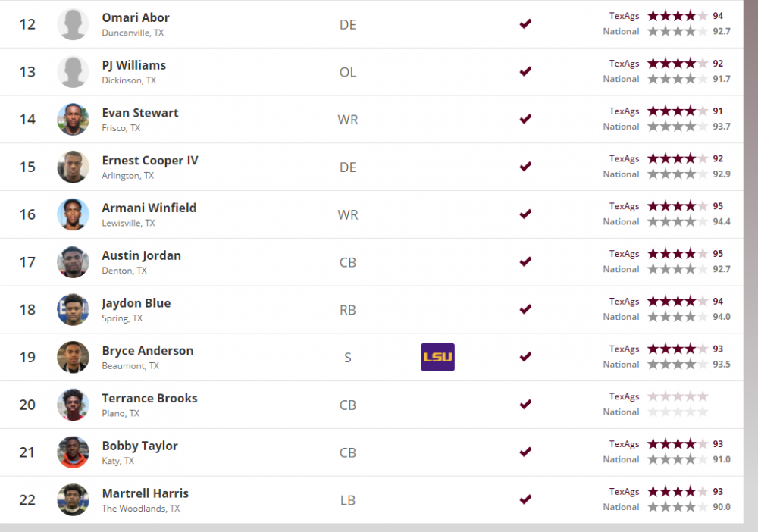Screen dimensions: 758x532
Task: Click the checkmark in Austin Jordan's row
Action: pyautogui.click(x=525, y=261)
